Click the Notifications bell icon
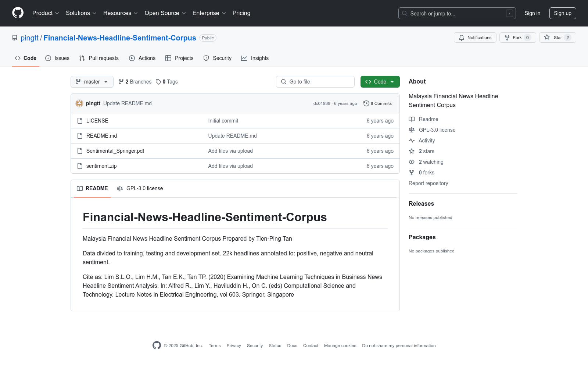Screen dimensions: 588x368 pos(462,38)
